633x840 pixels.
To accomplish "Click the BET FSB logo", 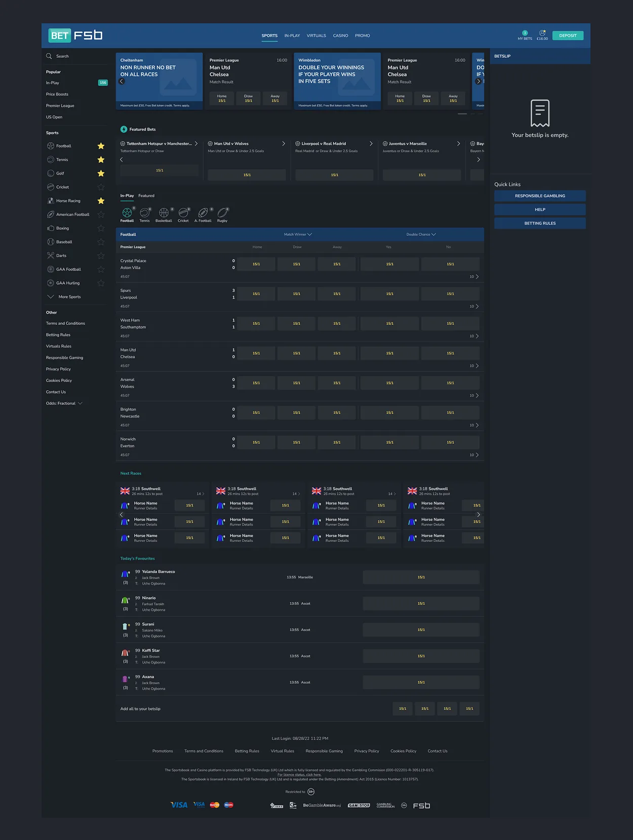I will coord(75,35).
